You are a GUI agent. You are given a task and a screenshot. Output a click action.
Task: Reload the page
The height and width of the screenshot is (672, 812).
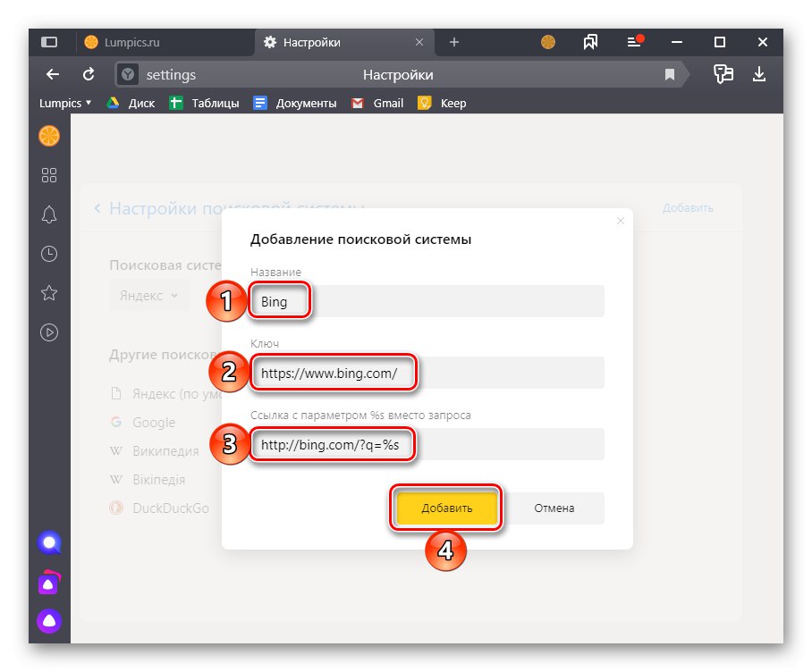click(89, 74)
